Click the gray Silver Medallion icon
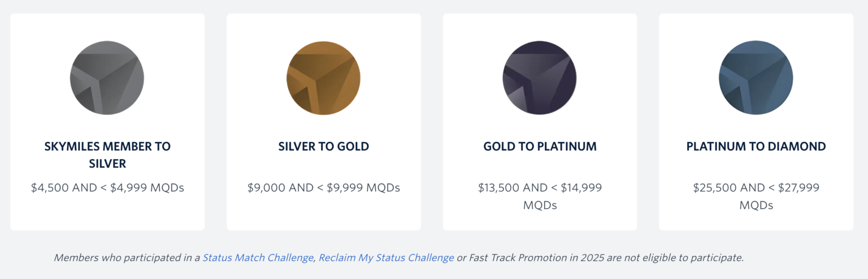Screen dimensions: 868x279 (107, 78)
